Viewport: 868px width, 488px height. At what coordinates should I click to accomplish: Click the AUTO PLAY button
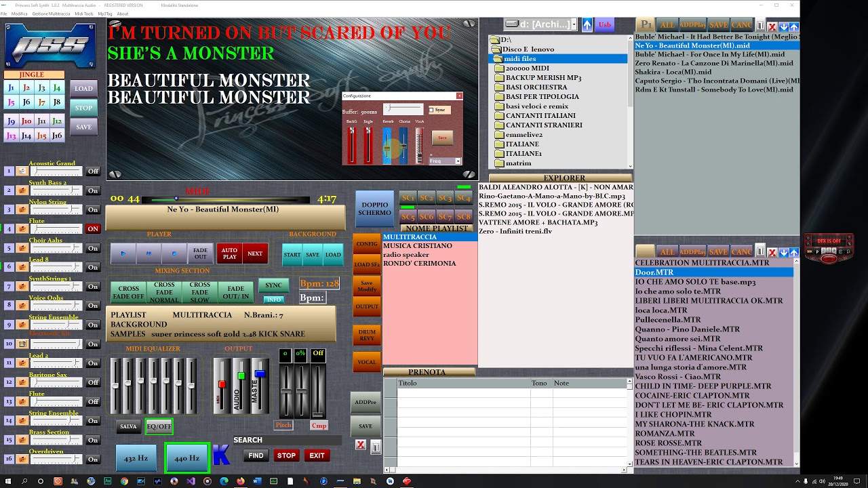coord(230,253)
